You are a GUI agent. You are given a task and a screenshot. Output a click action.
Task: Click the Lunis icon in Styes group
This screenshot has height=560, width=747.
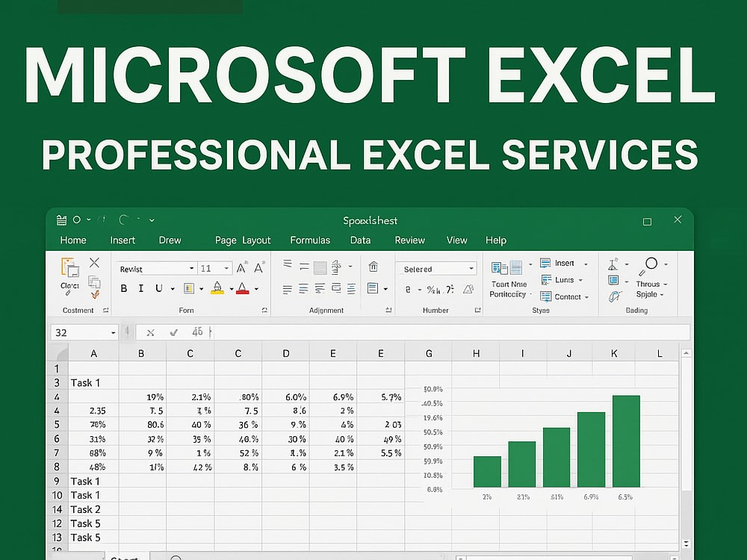tap(547, 279)
